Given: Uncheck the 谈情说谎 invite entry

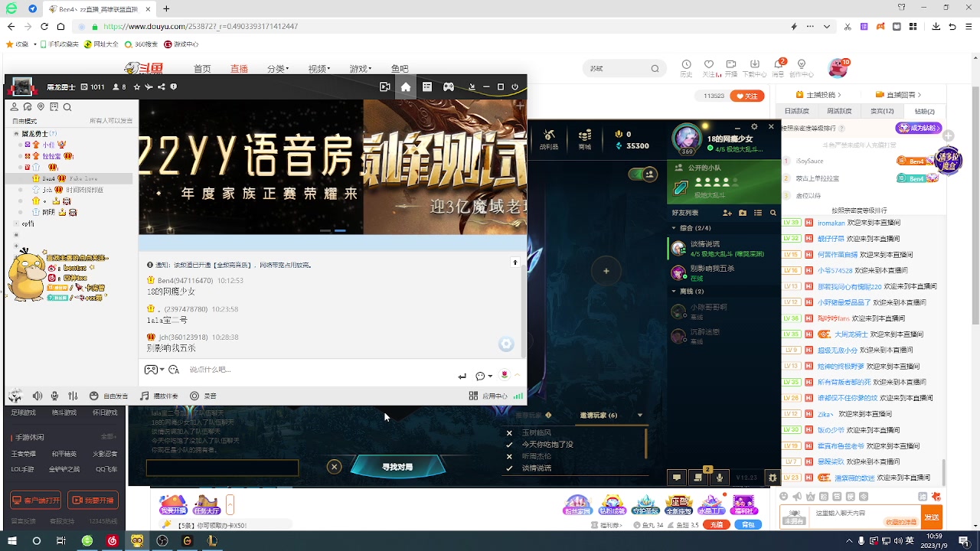Looking at the screenshot, I should (x=508, y=468).
